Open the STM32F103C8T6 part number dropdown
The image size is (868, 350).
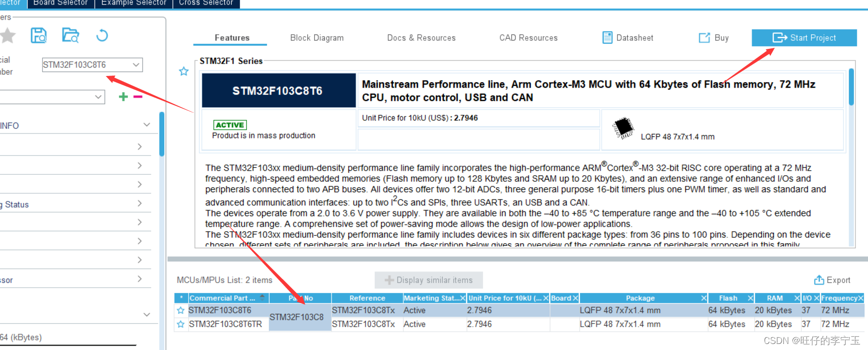(x=136, y=64)
